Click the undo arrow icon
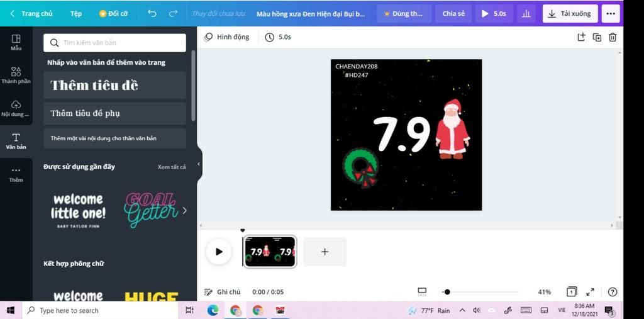Viewport: 644px width, 319px height. point(152,14)
